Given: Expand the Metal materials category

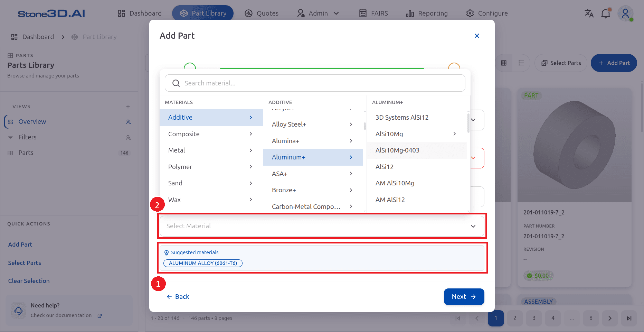Looking at the screenshot, I should pyautogui.click(x=211, y=150).
